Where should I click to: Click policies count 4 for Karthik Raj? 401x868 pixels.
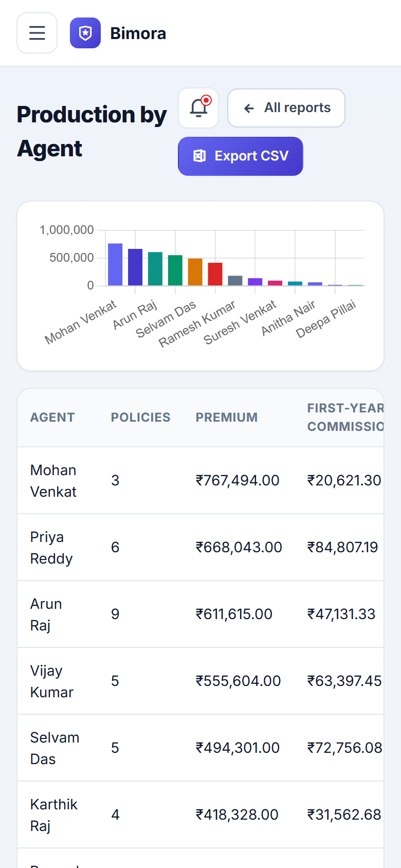(115, 815)
